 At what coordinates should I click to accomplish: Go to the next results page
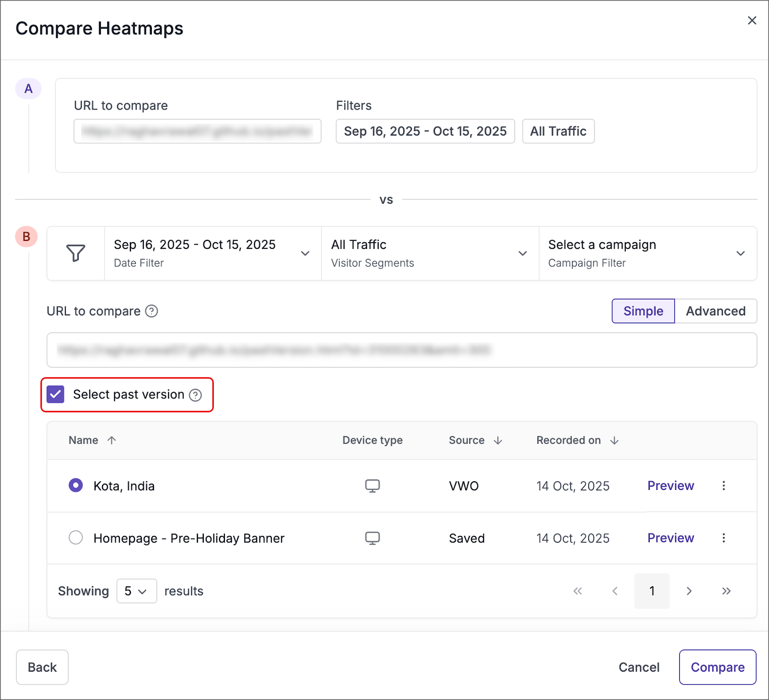(x=689, y=591)
